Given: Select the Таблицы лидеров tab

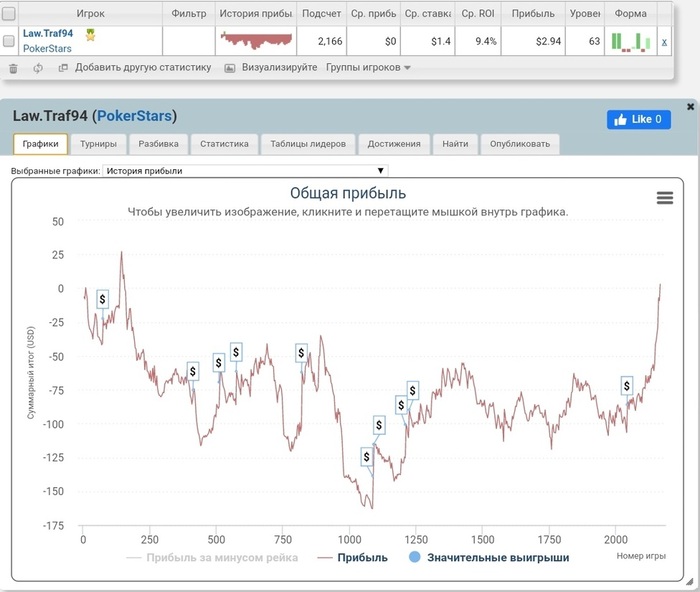Looking at the screenshot, I should tap(308, 144).
